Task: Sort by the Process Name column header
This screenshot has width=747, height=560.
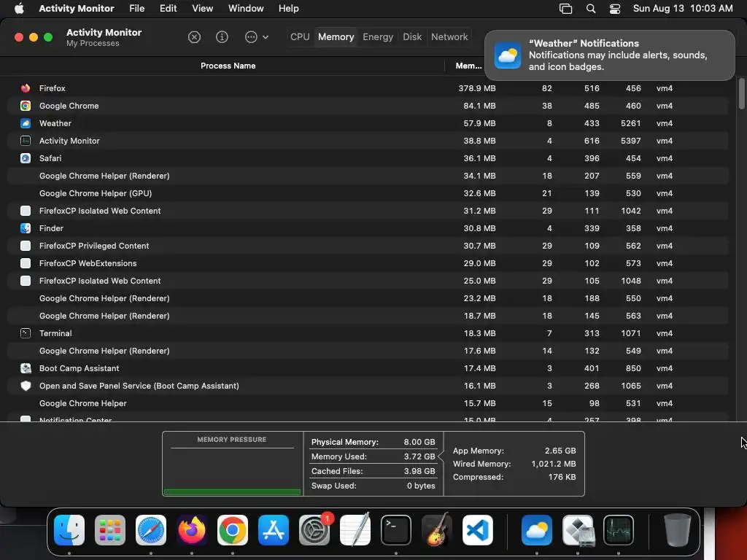Action: tap(228, 66)
